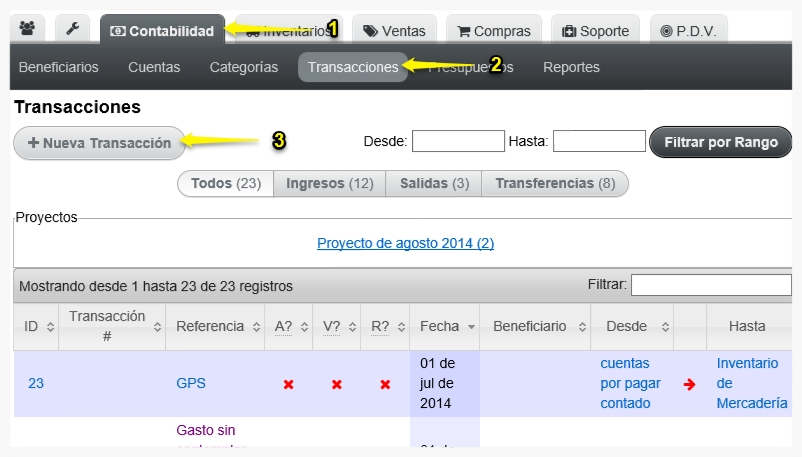Show Todos (23) transactions
Image resolution: width=802 pixels, height=457 pixels.
[x=226, y=183]
